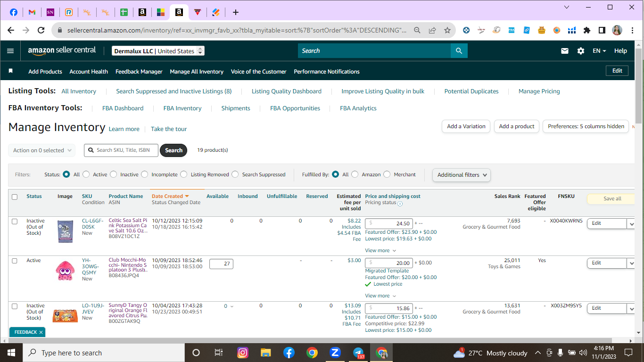Switch to the Facebook browser tab
This screenshot has width=644, height=362.
point(14,12)
